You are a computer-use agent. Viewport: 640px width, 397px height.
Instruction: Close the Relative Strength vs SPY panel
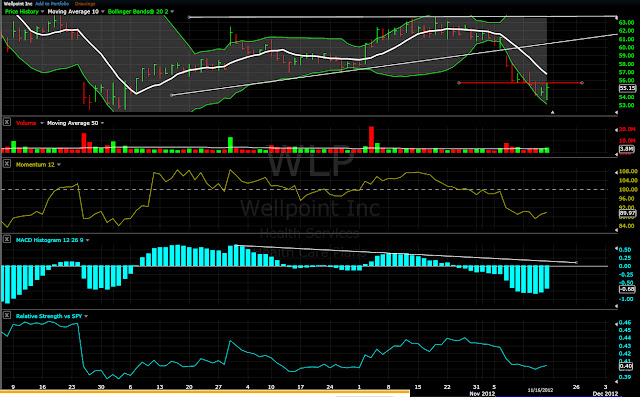(x=7, y=315)
